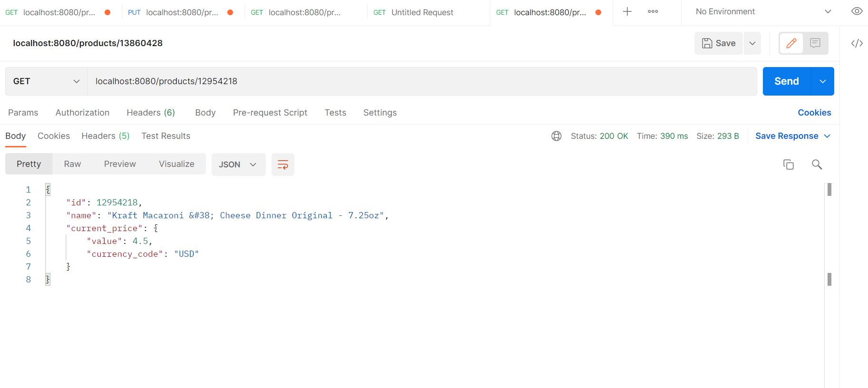Open a new request tab with plus icon
The height and width of the screenshot is (388, 868).
click(x=627, y=12)
